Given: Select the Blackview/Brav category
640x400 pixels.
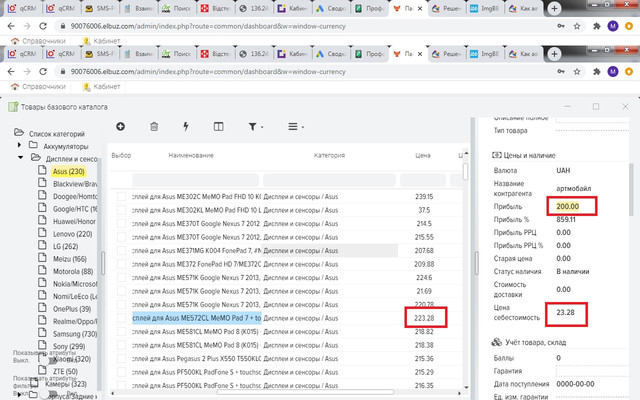Looking at the screenshot, I should coord(75,184).
